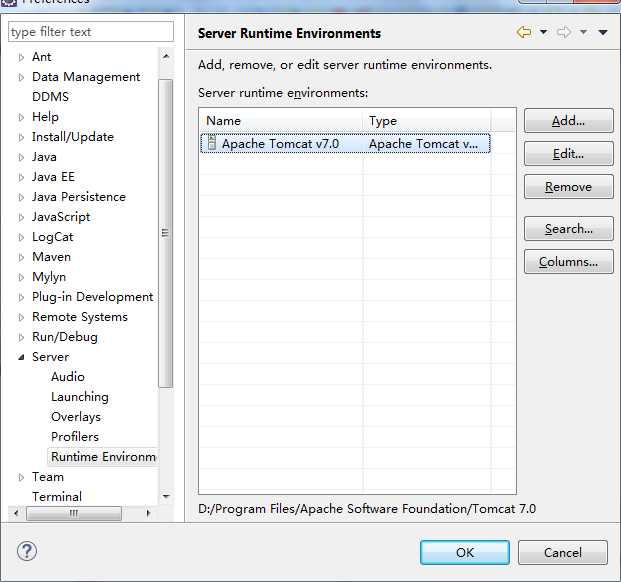Viewport: 621px width, 582px height.
Task: Click the horizontal scroll right arrow
Action: click(148, 513)
